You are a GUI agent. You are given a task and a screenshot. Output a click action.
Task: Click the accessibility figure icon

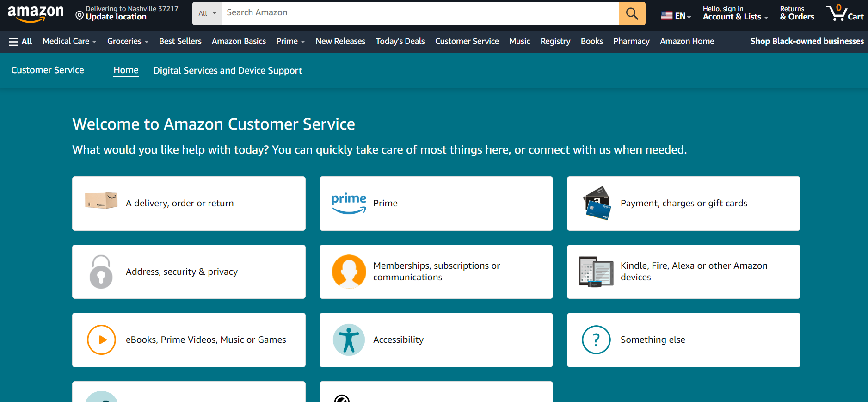pyautogui.click(x=349, y=340)
